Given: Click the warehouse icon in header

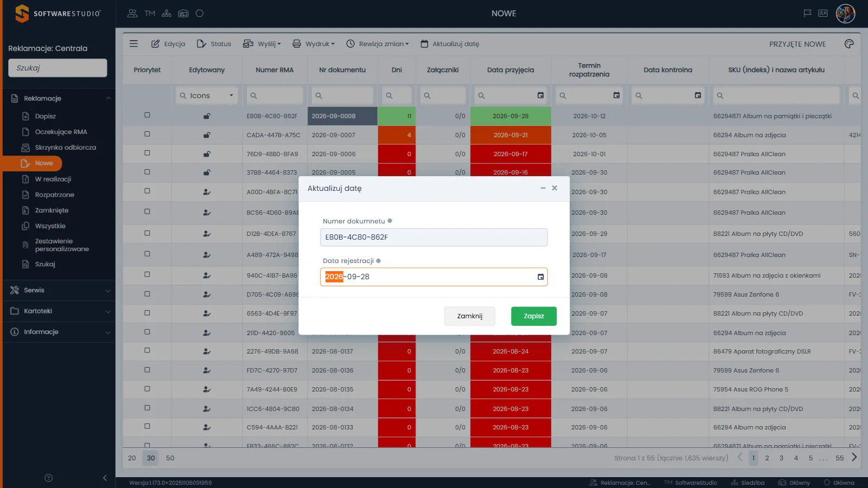Looking at the screenshot, I should (183, 14).
